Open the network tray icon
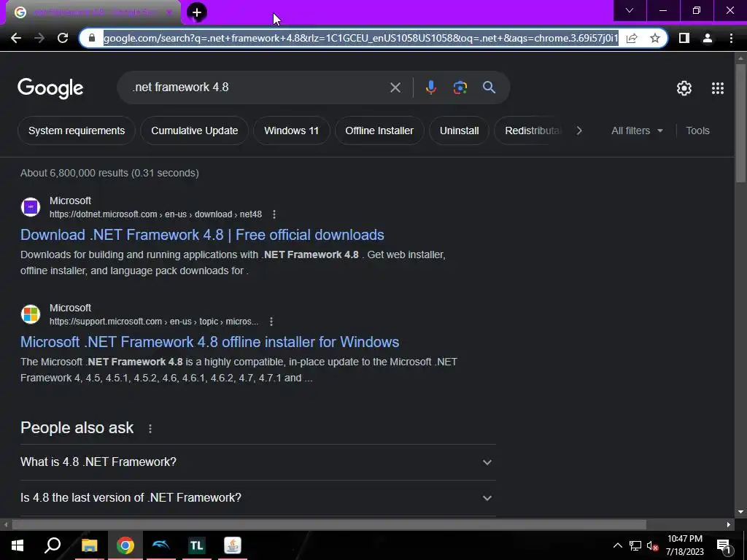The width and height of the screenshot is (747, 560). 635,545
